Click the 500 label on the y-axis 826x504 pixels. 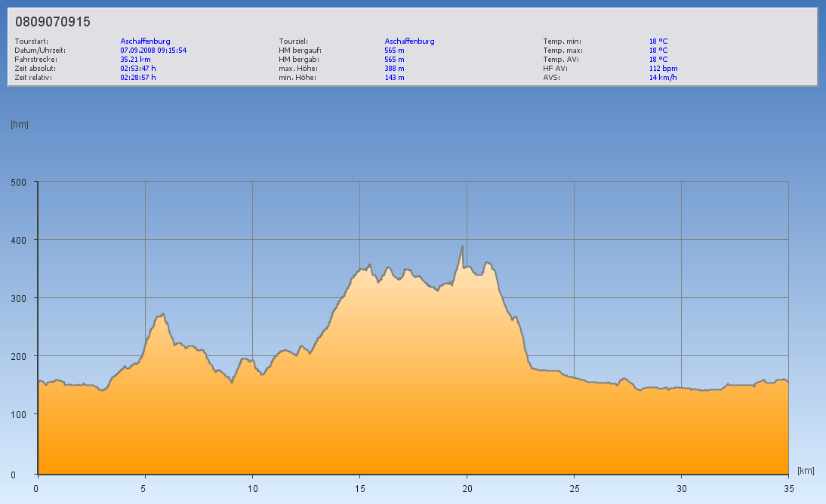click(x=19, y=182)
